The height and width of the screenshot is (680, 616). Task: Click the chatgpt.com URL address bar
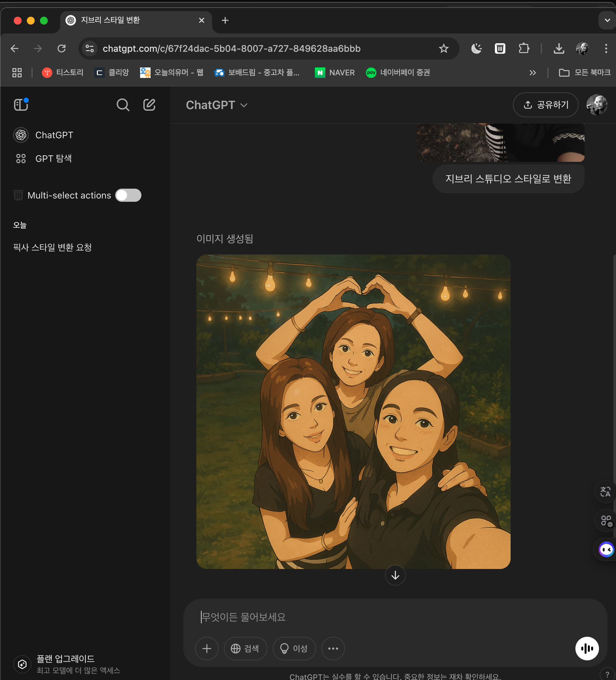click(x=231, y=48)
